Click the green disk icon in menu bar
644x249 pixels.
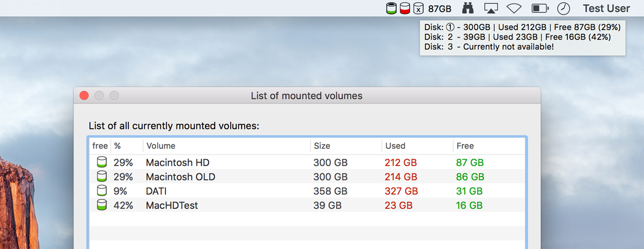tap(392, 9)
